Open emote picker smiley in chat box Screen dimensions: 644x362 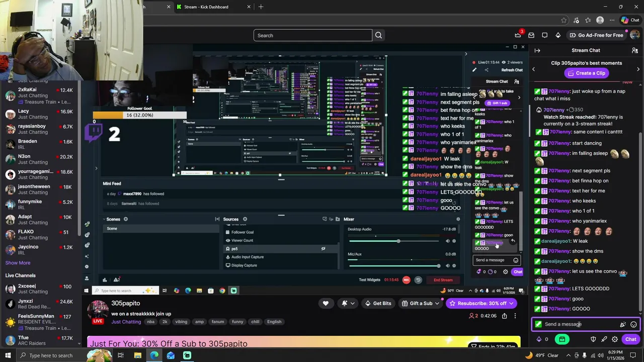pyautogui.click(x=633, y=324)
